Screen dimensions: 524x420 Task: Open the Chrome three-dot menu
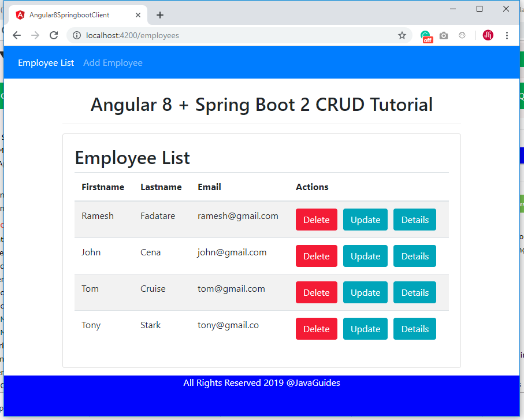coord(507,35)
